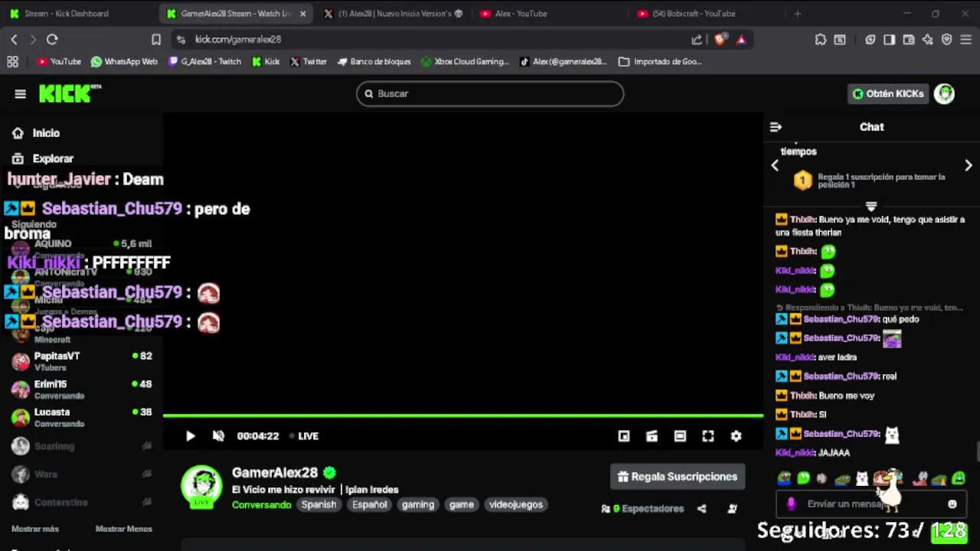Open the chat emoji picker
980x551 pixels.
coord(952,504)
